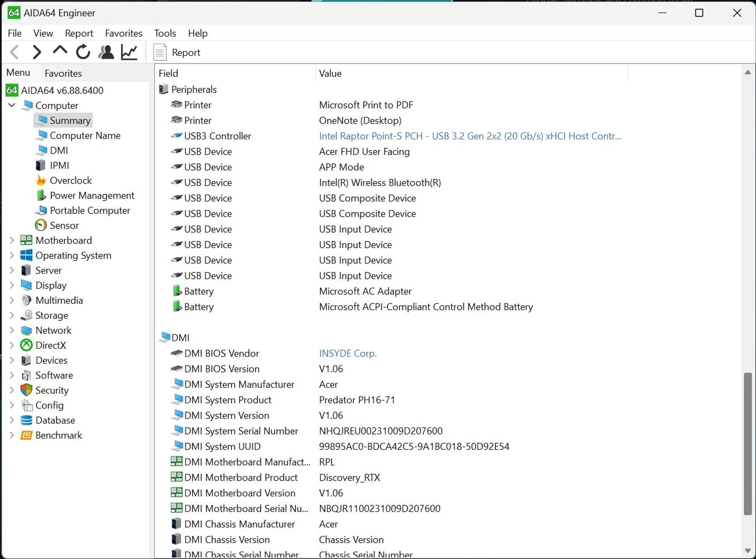The height and width of the screenshot is (559, 756).
Task: Expand the Server tree node
Action: (12, 270)
